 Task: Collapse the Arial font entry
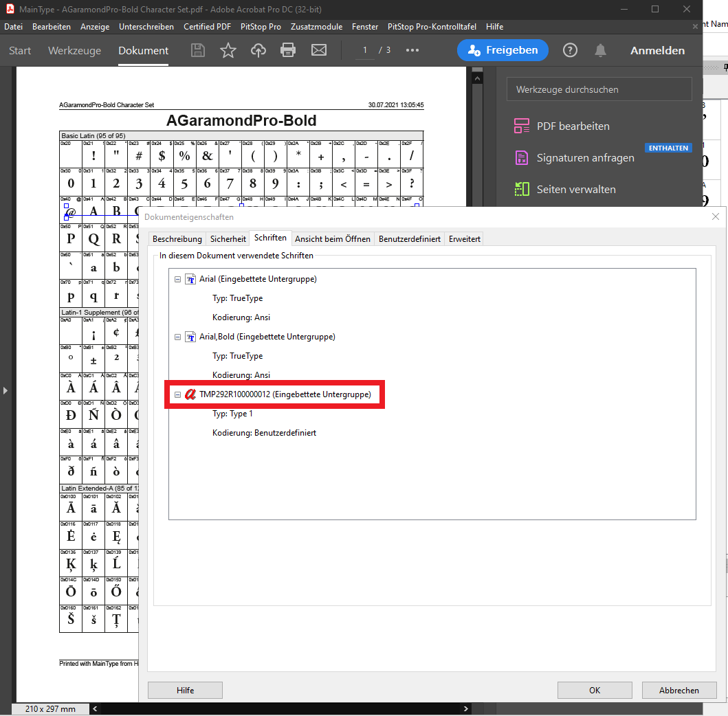point(177,280)
